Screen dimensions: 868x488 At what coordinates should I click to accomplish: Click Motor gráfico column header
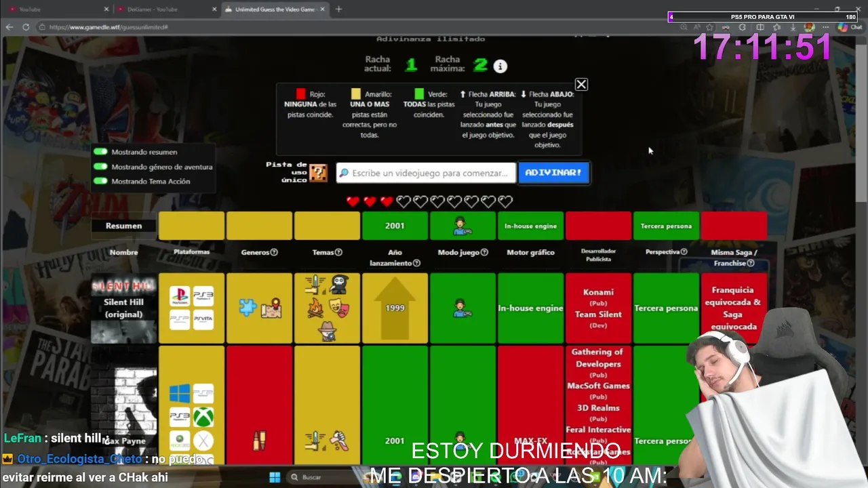530,252
